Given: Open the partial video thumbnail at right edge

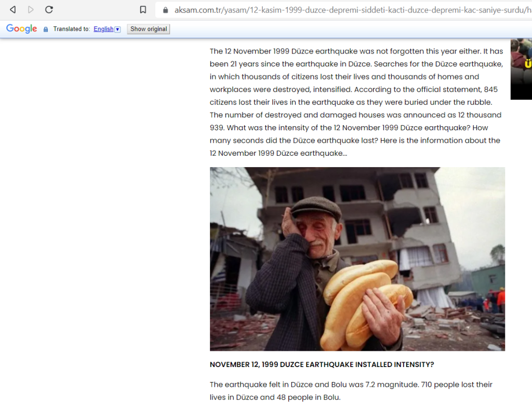Looking at the screenshot, I should click(x=521, y=69).
